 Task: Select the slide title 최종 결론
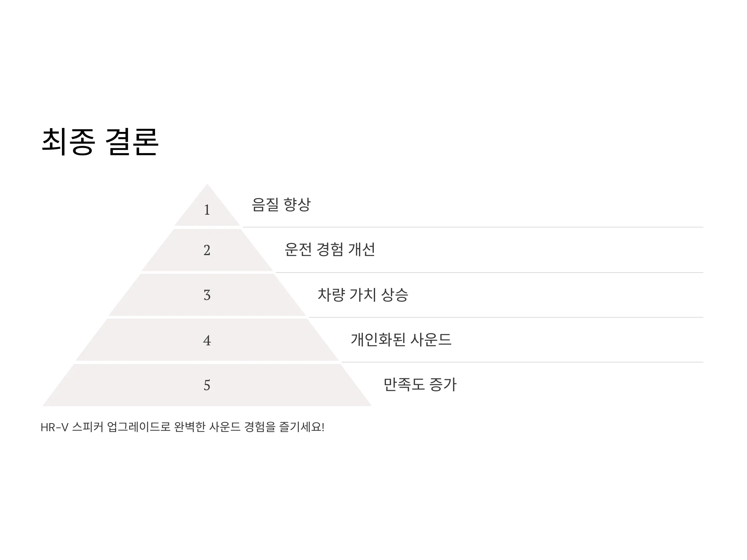tap(100, 142)
